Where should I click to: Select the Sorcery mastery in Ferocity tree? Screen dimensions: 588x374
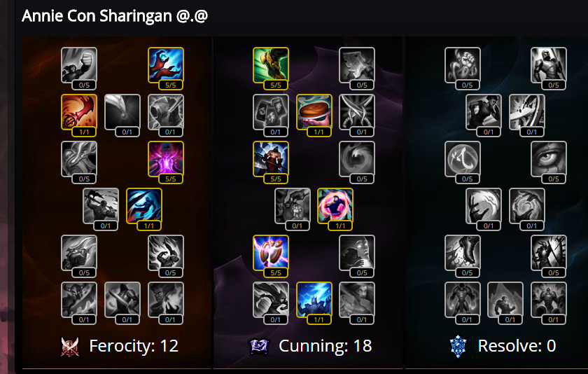(166, 65)
